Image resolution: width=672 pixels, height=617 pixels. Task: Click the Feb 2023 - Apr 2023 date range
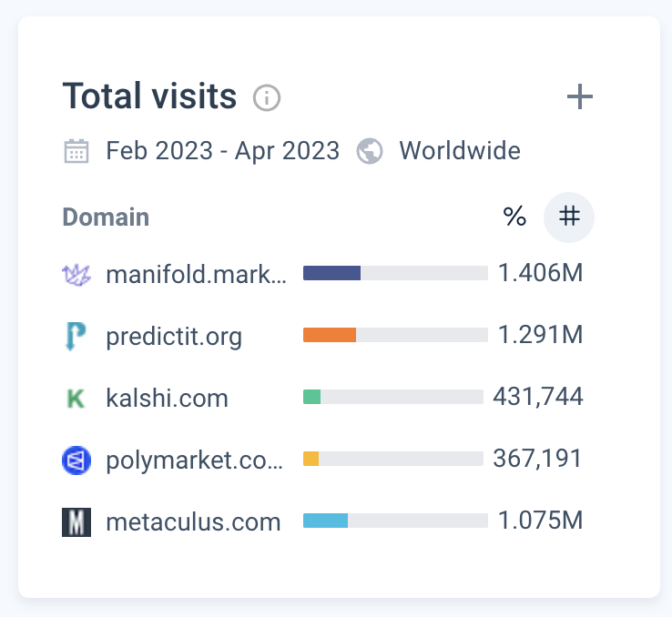click(223, 151)
